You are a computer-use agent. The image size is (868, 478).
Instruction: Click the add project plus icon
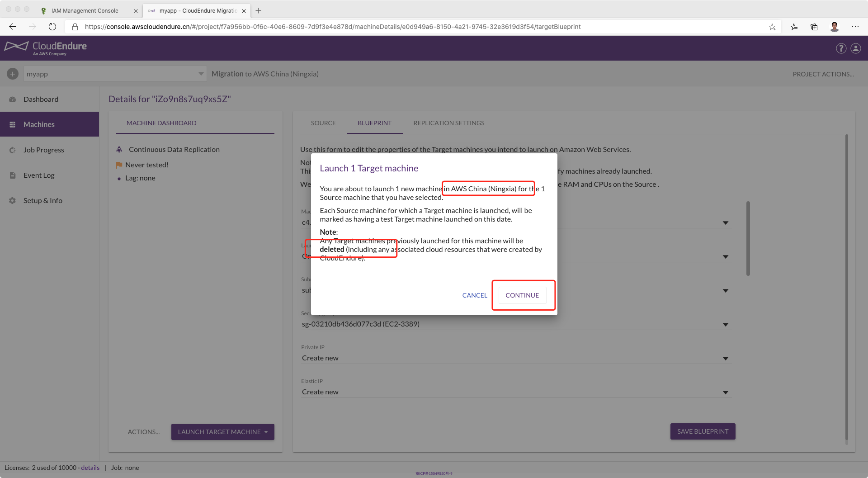(13, 74)
